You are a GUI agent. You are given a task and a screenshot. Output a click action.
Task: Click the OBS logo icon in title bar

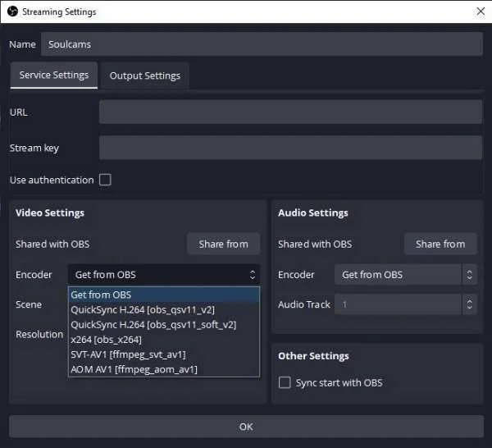tap(12, 11)
